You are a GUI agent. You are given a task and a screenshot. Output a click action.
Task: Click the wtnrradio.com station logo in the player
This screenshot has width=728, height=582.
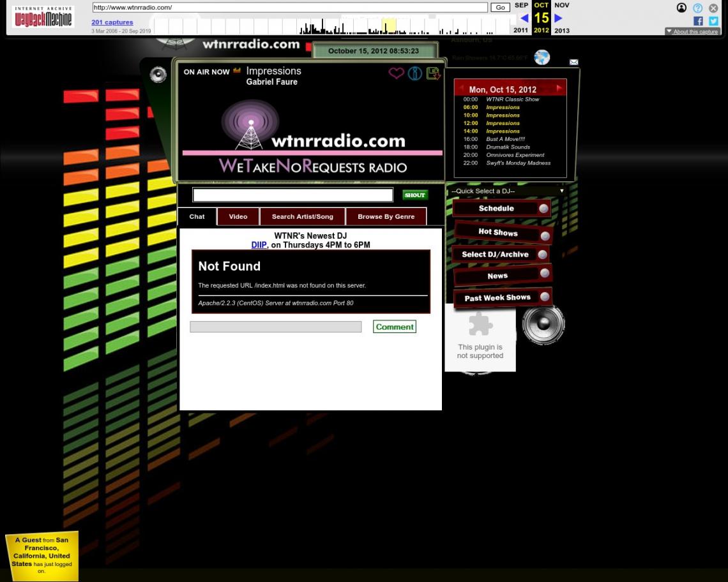(x=312, y=137)
